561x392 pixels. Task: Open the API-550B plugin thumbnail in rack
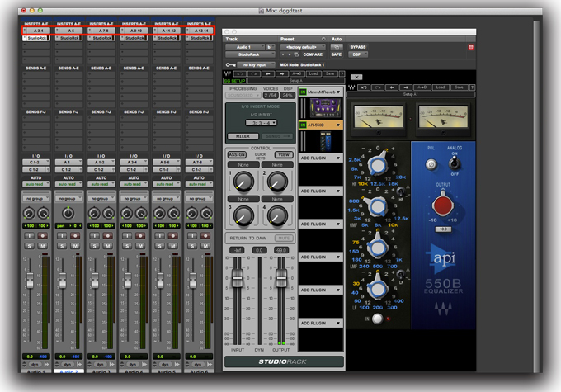[326, 141]
